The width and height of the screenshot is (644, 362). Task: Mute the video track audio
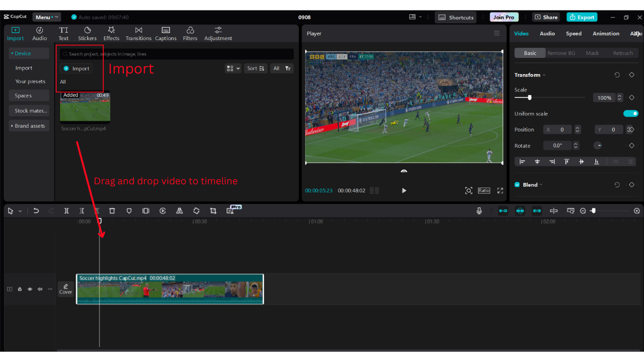pyautogui.click(x=40, y=289)
